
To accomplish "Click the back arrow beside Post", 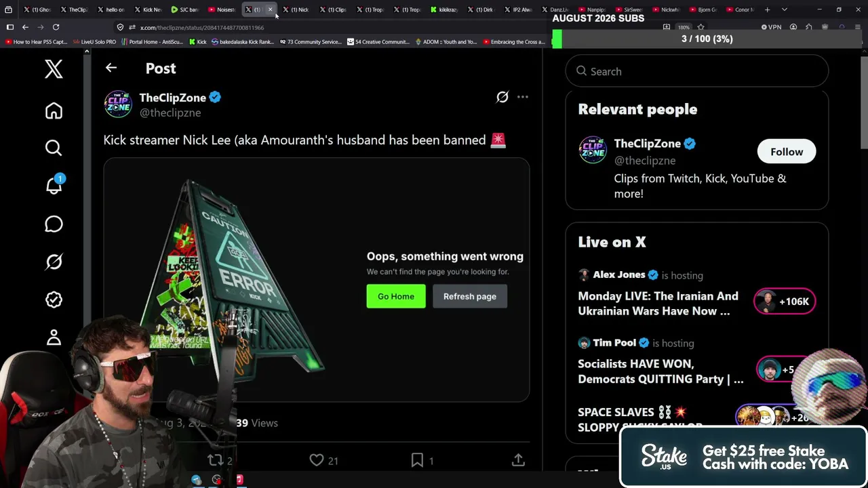I will [x=111, y=68].
